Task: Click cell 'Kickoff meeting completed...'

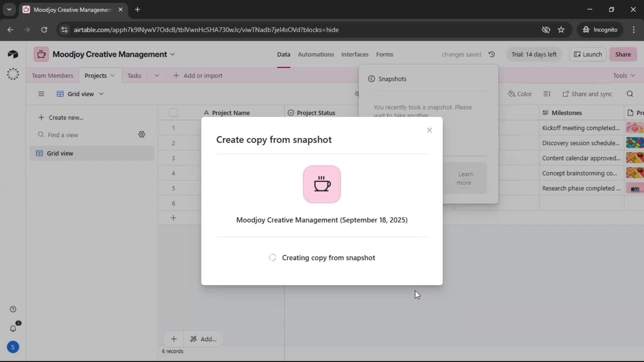Action: click(x=581, y=128)
